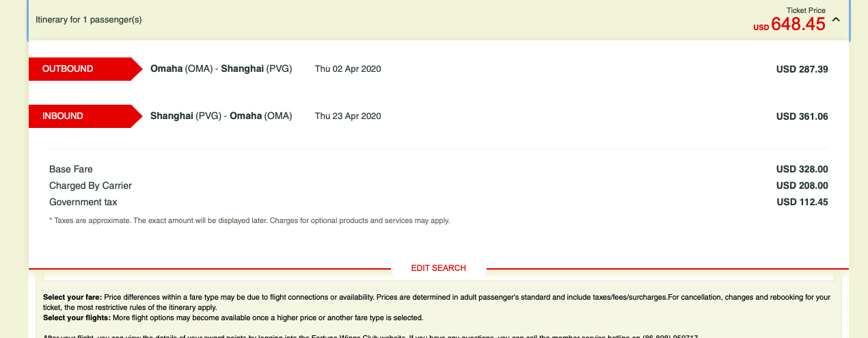
Task: Click the Itinerary for 1 passenger(s) header
Action: tap(88, 20)
